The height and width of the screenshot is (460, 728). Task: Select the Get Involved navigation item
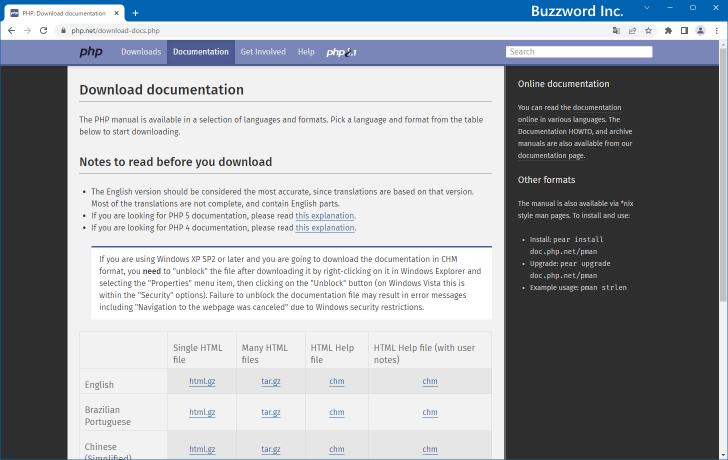[262, 52]
